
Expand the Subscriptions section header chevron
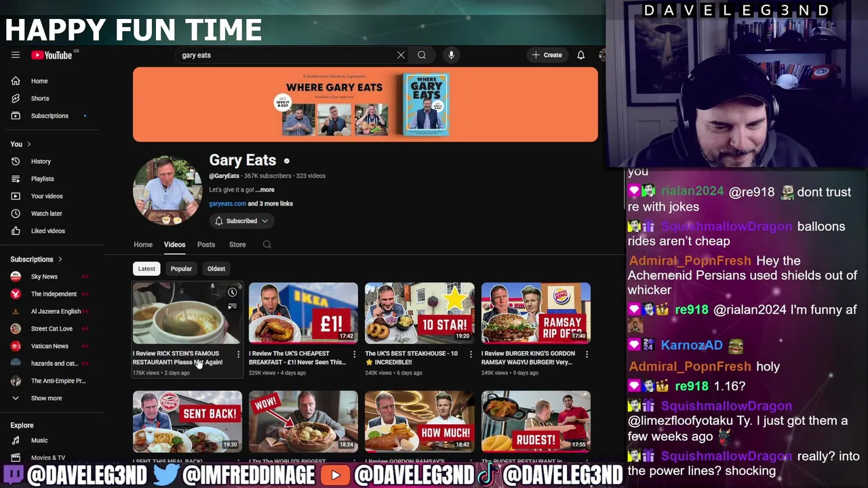[x=60, y=260]
